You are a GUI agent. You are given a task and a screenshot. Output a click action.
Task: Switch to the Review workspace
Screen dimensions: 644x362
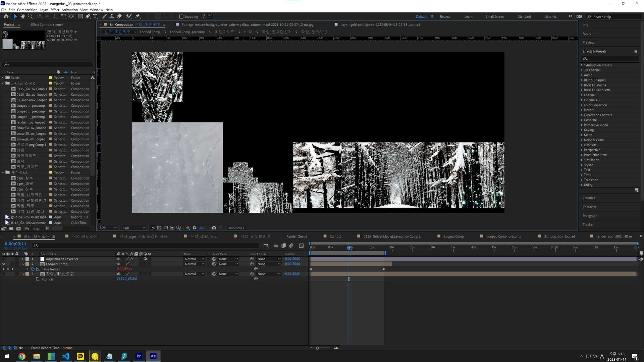(445, 16)
